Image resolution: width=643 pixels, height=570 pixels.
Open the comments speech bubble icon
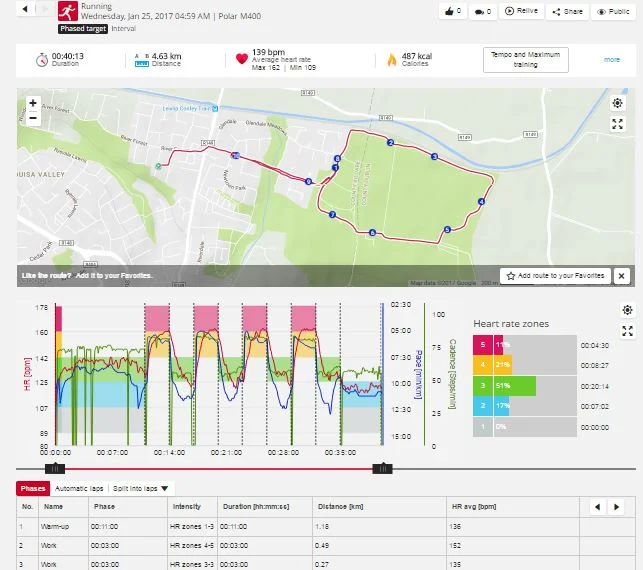(x=482, y=11)
